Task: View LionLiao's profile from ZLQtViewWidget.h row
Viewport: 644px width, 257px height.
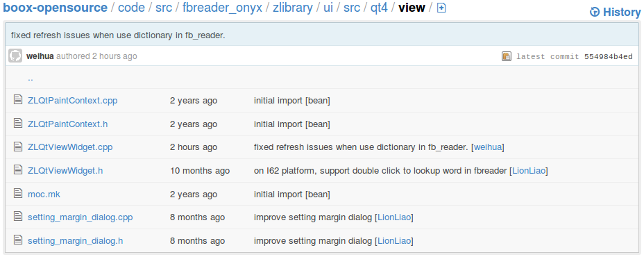Action: [x=529, y=171]
